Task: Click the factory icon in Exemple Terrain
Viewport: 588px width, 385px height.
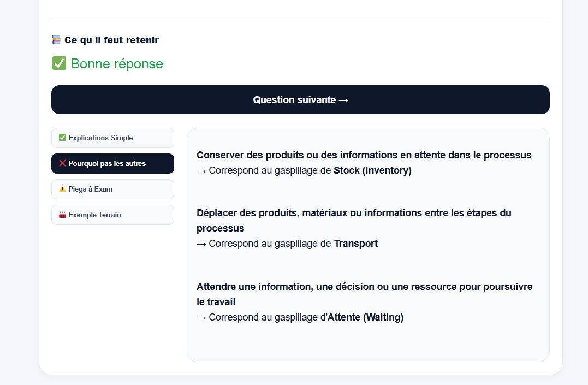Action: 62,215
